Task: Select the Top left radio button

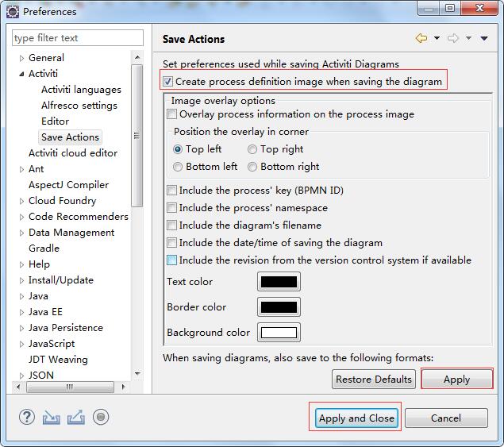Action: (x=178, y=149)
